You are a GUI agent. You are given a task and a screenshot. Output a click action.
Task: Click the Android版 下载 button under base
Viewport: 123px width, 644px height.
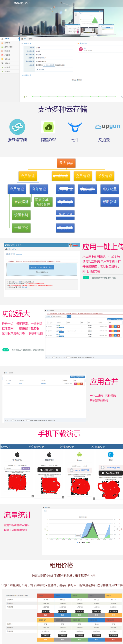pyautogui.click(x=79, y=470)
